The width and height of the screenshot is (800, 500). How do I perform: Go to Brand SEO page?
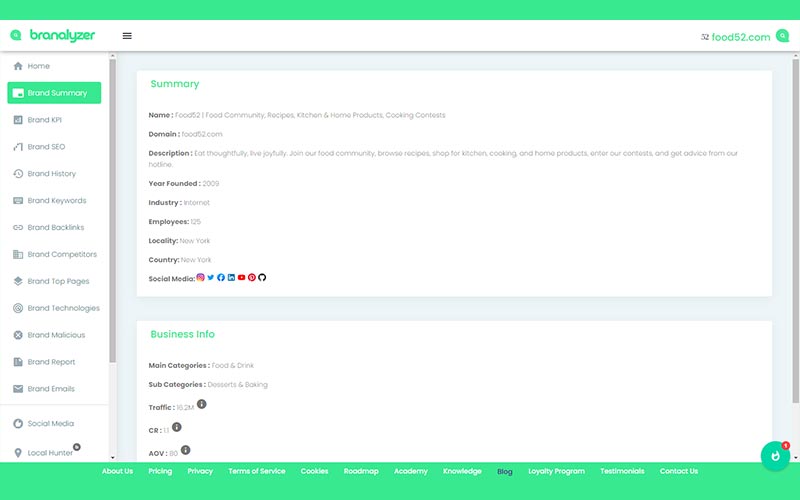[x=54, y=147]
